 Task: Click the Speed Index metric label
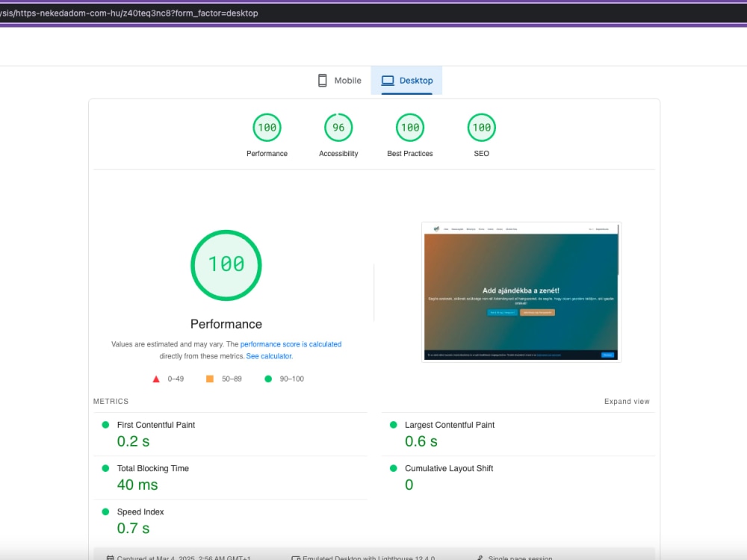tap(140, 512)
